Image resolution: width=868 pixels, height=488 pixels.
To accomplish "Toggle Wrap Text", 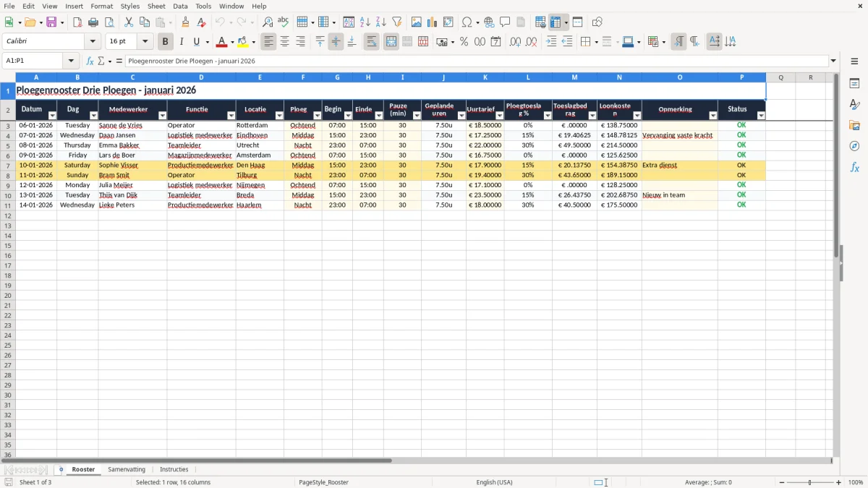I will click(x=371, y=42).
